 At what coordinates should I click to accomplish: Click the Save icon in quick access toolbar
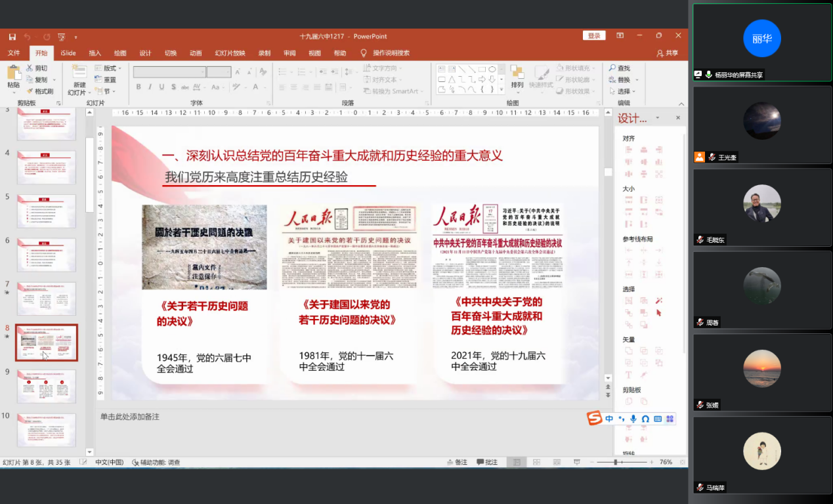[12, 37]
